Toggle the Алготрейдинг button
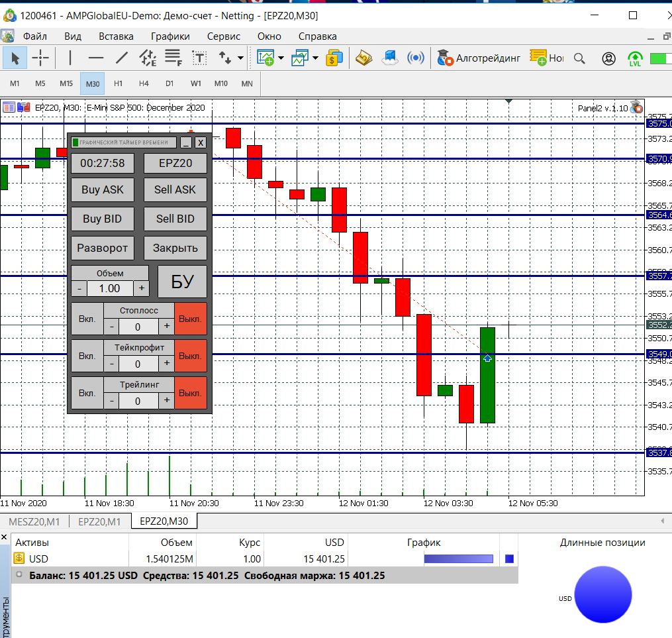672x638 pixels. 478,58
